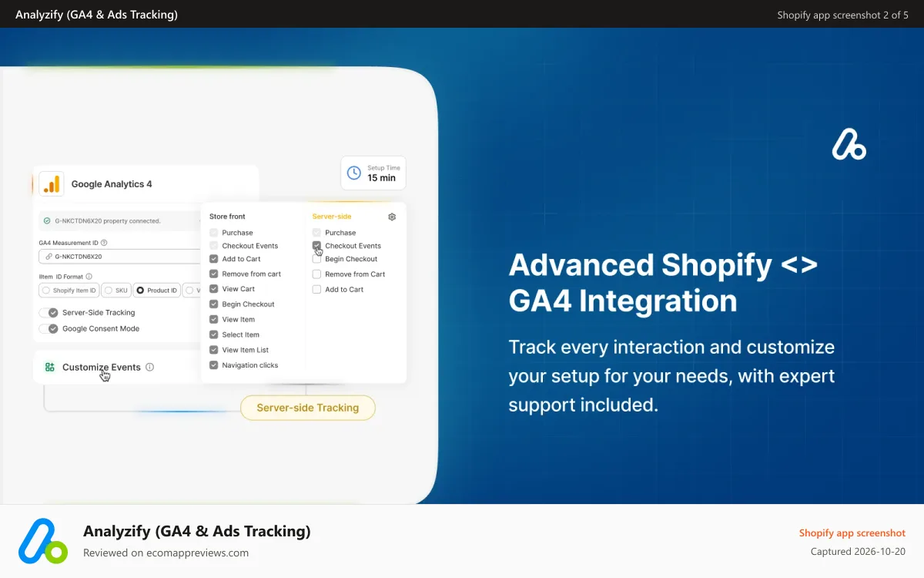Click the Advanced Shopify GA4 Integration headline

pos(663,282)
